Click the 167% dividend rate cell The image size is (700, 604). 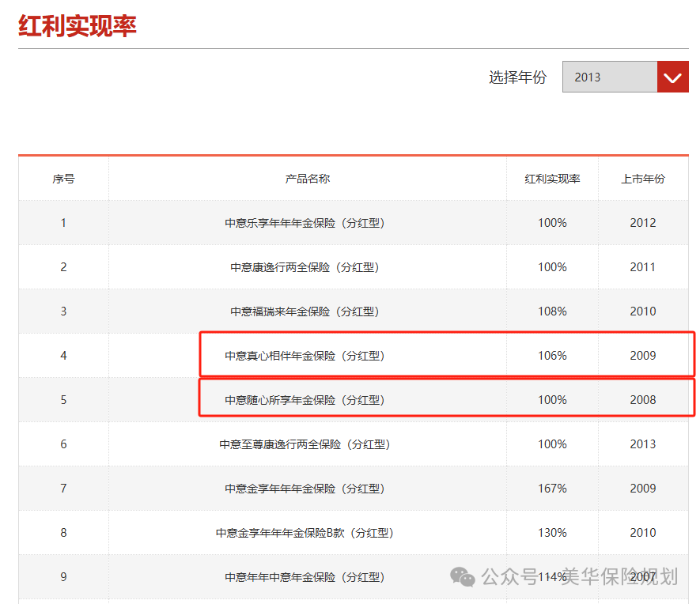tap(552, 489)
